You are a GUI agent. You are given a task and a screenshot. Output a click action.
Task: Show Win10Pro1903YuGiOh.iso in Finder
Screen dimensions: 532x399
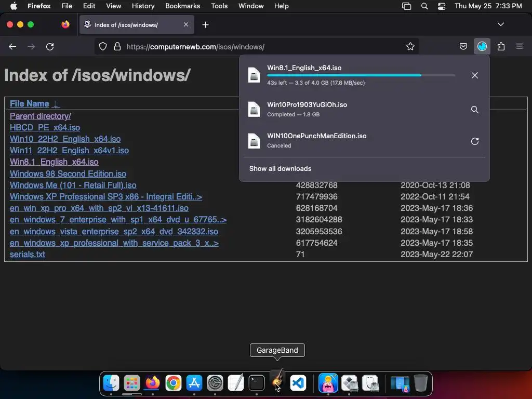tap(475, 110)
